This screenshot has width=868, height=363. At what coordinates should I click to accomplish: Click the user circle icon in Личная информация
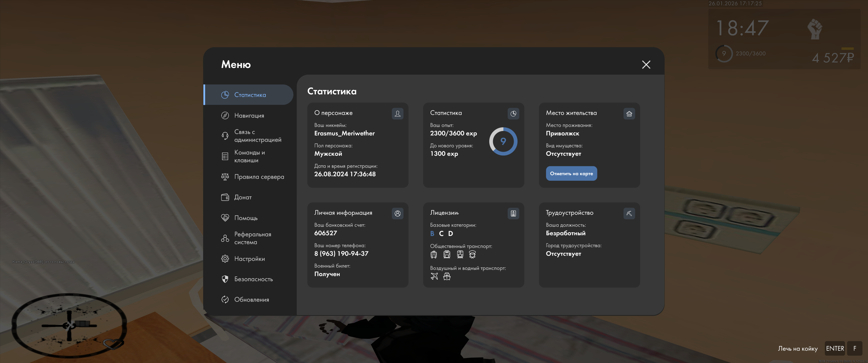point(397,213)
